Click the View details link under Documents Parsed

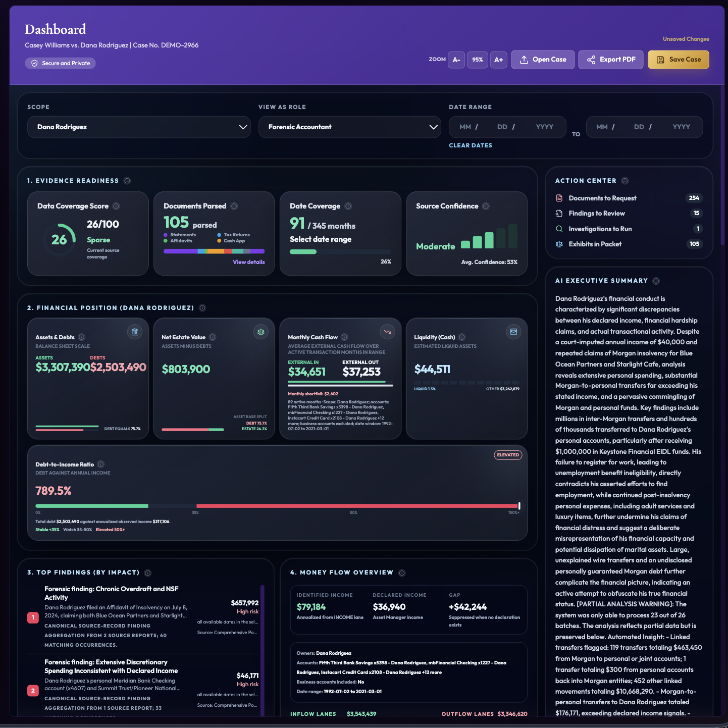[249, 262]
